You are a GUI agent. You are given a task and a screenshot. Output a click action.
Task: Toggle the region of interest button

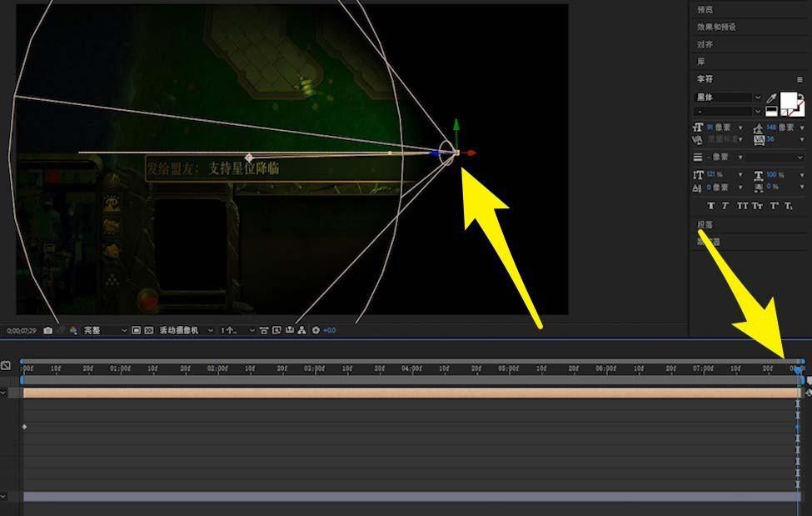click(x=137, y=331)
